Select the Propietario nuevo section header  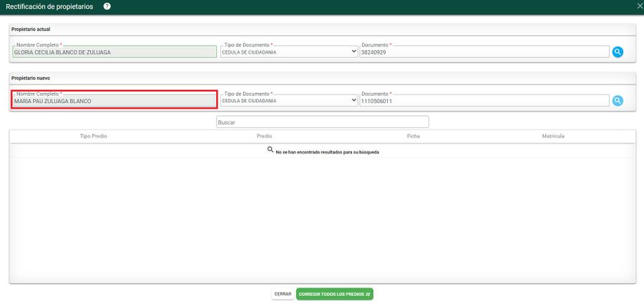(31, 77)
